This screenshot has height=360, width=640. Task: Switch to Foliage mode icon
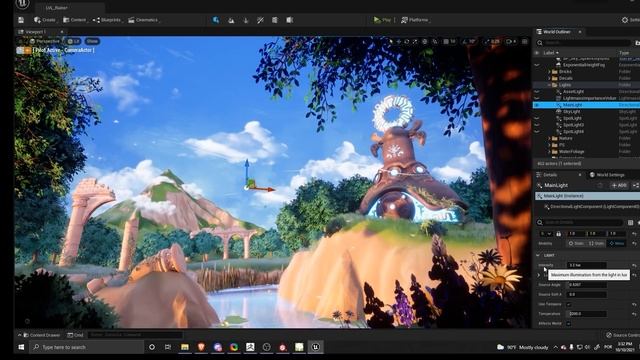[x=246, y=20]
